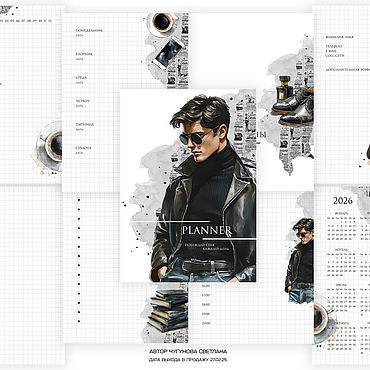Click the smartphone illustration on weekly page
Viewport: 370px width, 370px height.
tap(169, 53)
